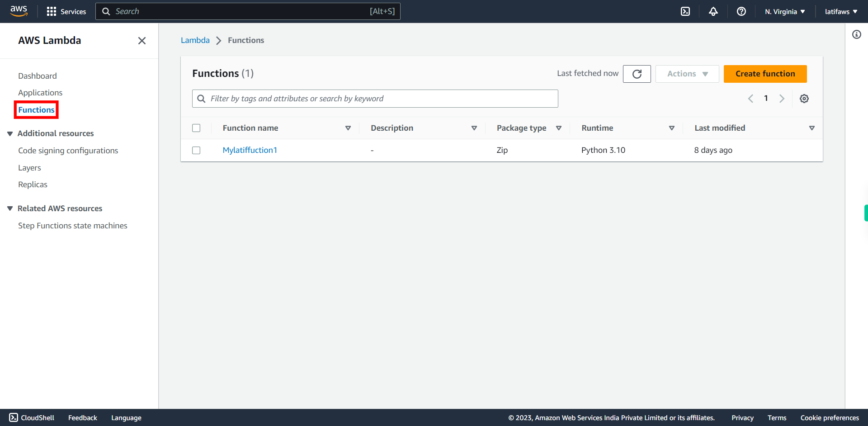Click the 8 days ago cell
868x426 pixels.
[x=713, y=150]
